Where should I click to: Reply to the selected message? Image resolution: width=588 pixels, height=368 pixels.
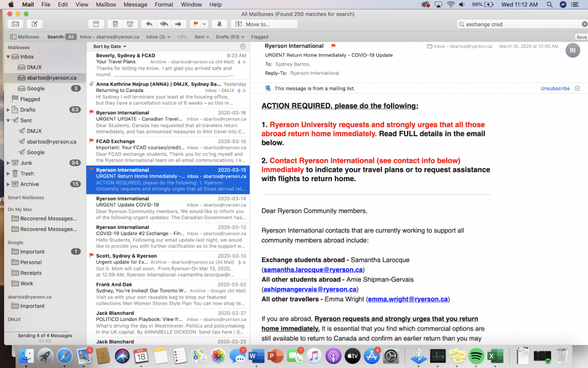tap(149, 24)
